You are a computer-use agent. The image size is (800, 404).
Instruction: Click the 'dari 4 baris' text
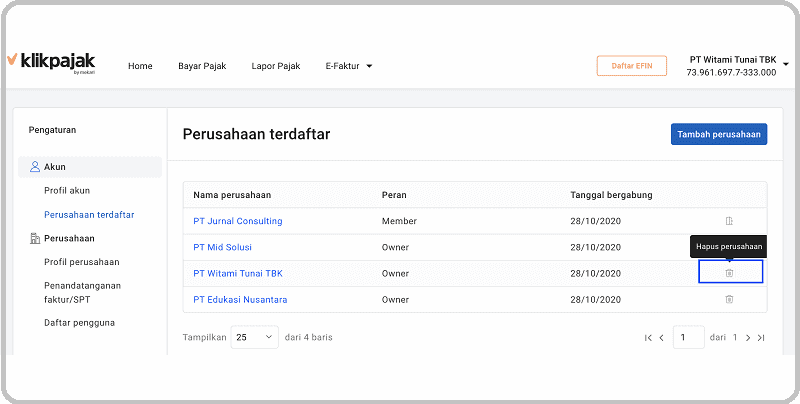(x=309, y=337)
